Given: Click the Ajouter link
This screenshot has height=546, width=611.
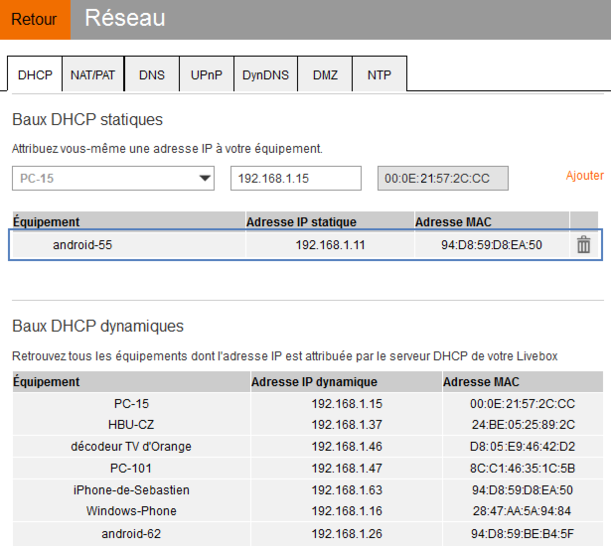Looking at the screenshot, I should click(584, 176).
